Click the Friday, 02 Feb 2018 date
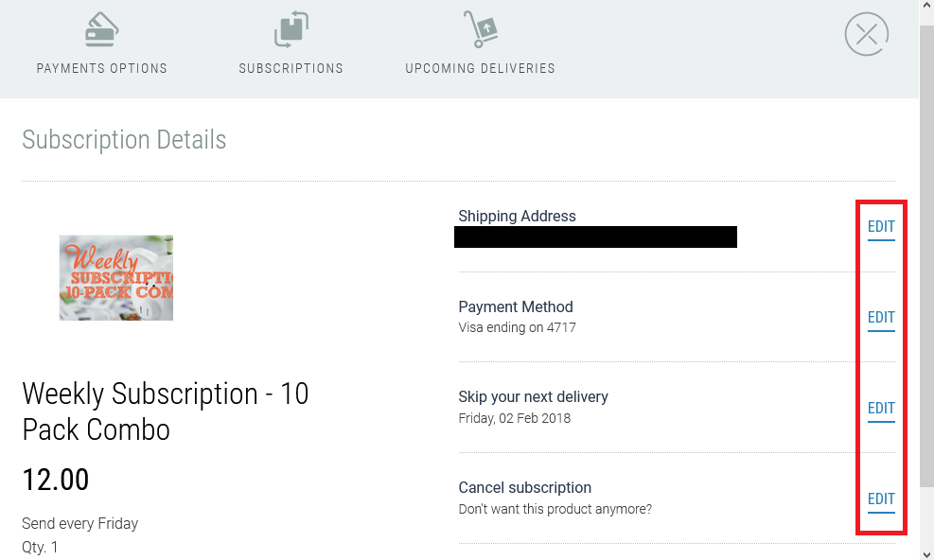Image resolution: width=934 pixels, height=560 pixels. [x=514, y=418]
